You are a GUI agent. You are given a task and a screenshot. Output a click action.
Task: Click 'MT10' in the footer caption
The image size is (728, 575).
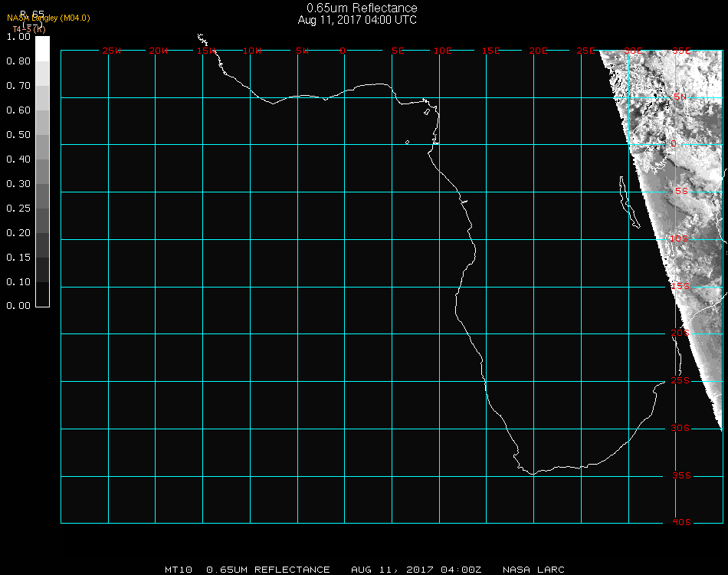(179, 570)
